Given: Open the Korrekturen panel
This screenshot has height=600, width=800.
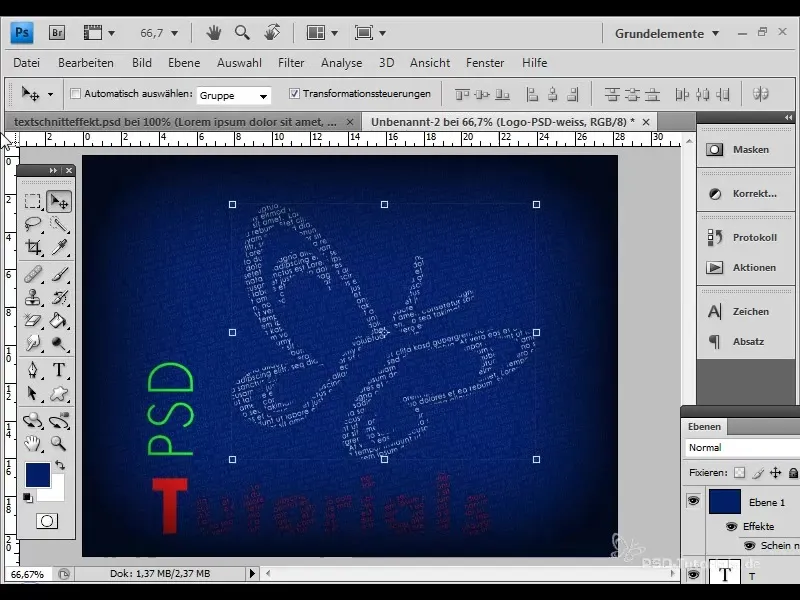Looking at the screenshot, I should (x=745, y=193).
